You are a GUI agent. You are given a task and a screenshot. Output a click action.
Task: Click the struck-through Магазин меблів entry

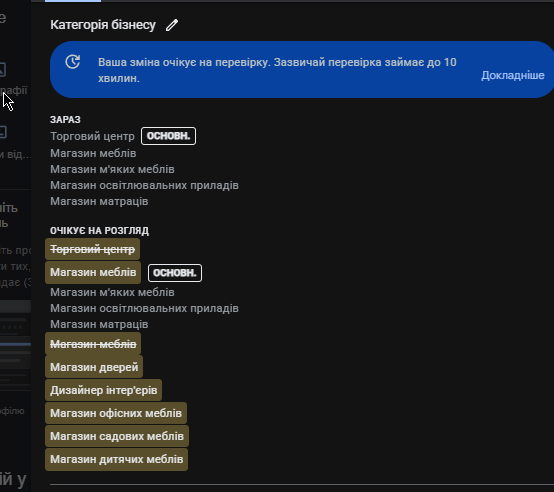click(x=93, y=344)
